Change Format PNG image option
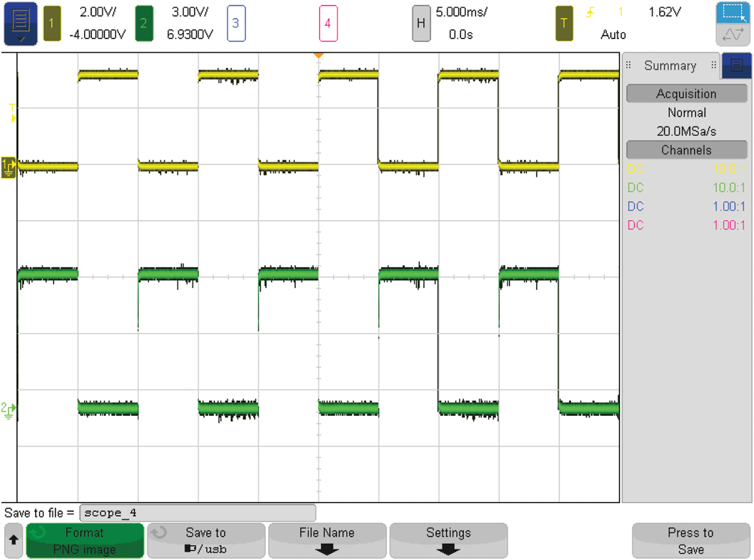This screenshot has width=754, height=560. click(85, 540)
